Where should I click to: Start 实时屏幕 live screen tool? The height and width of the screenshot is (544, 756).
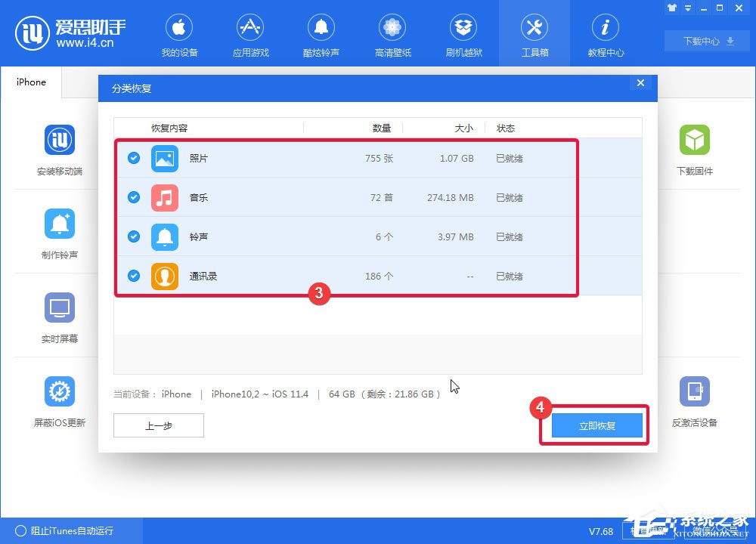(x=59, y=317)
